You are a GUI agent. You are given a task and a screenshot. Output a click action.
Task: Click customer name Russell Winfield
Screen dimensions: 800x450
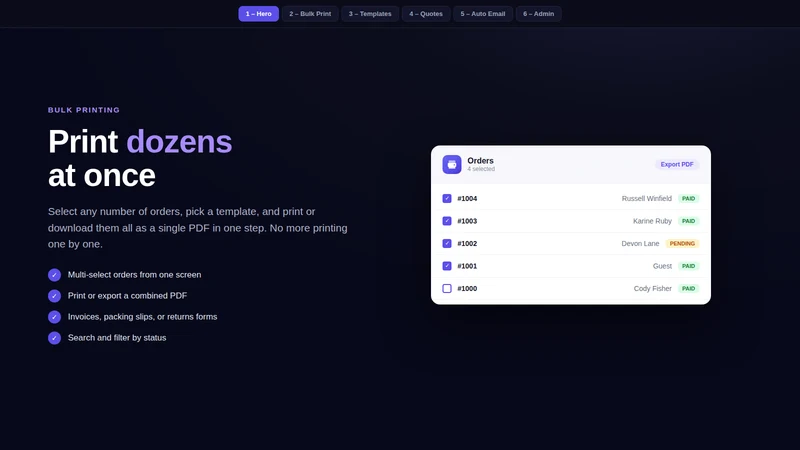pos(646,198)
